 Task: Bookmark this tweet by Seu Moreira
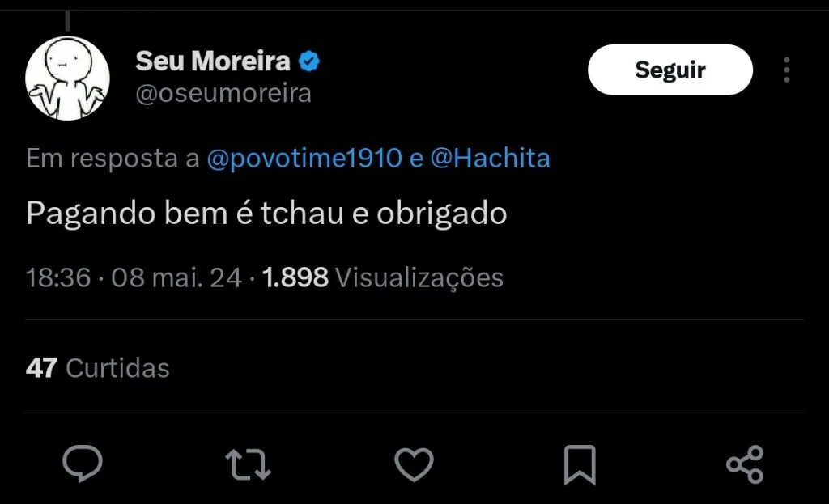point(580,464)
